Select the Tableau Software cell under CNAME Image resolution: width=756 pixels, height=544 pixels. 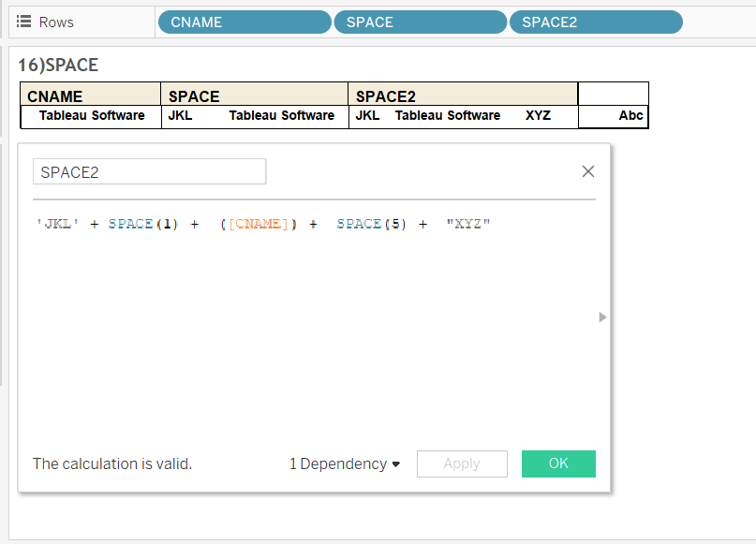[x=91, y=117]
